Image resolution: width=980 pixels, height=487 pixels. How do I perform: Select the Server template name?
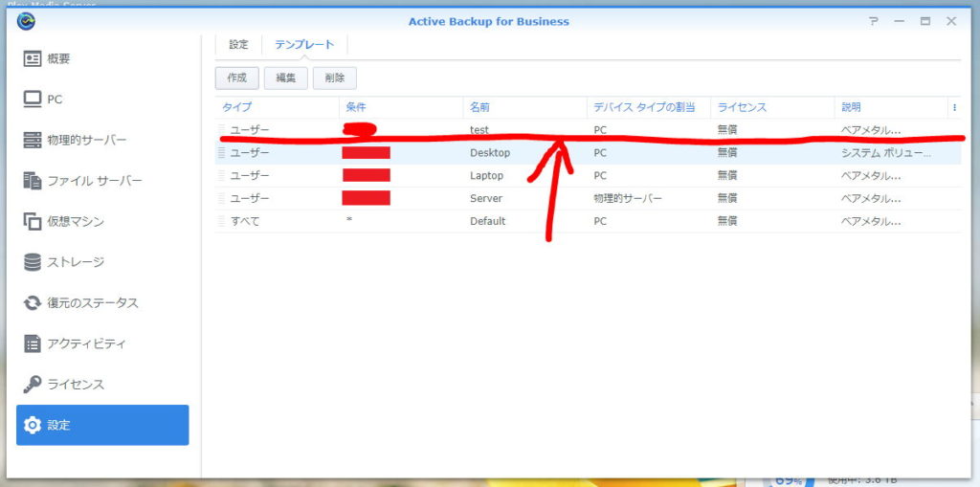click(485, 198)
